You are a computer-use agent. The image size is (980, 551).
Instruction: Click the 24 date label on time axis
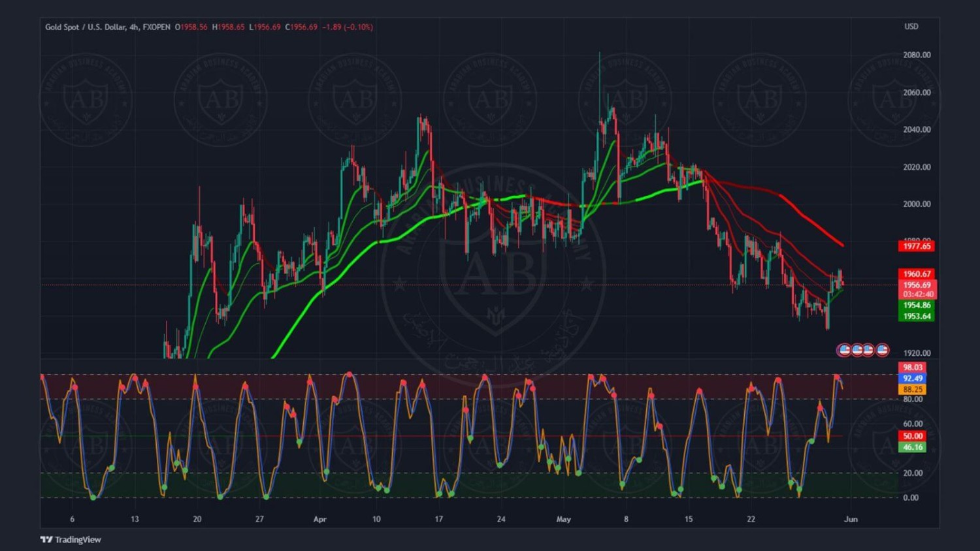point(501,520)
